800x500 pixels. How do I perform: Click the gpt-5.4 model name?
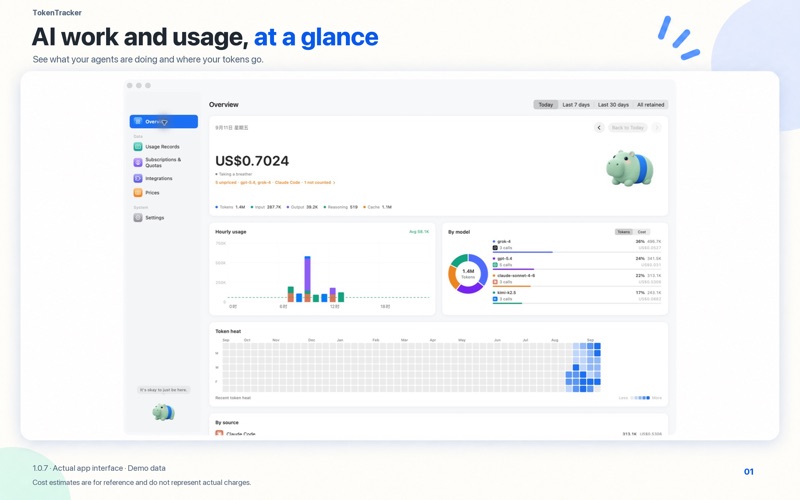(x=505, y=258)
